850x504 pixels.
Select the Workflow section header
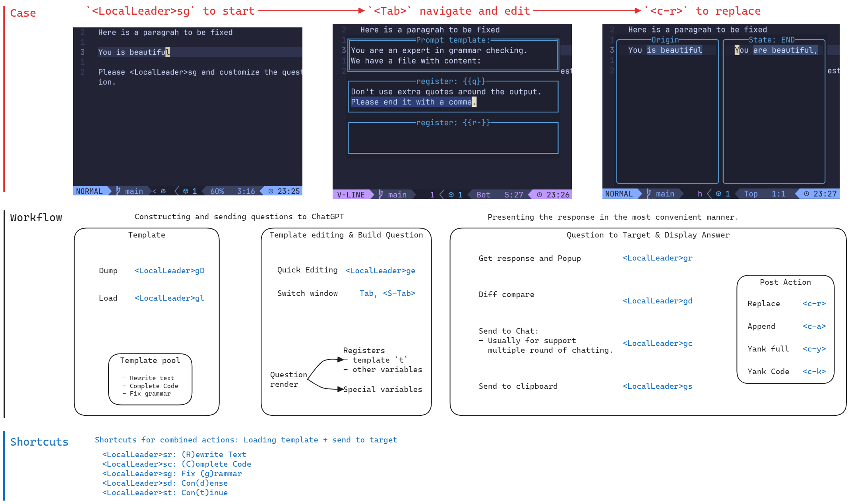tap(33, 217)
